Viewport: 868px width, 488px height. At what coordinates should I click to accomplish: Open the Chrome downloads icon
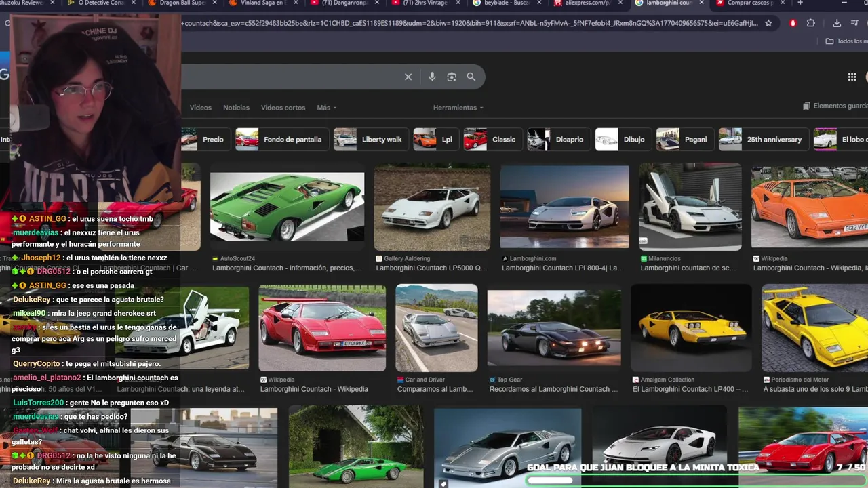coord(837,23)
